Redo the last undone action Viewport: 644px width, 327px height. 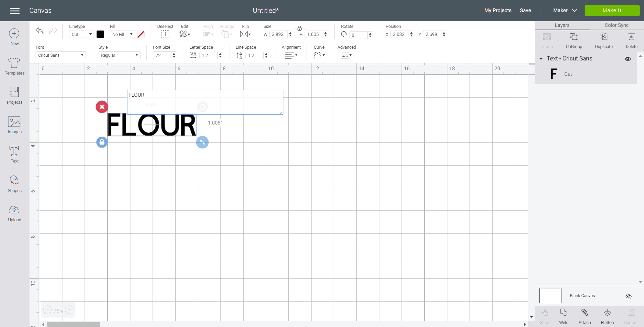53,31
